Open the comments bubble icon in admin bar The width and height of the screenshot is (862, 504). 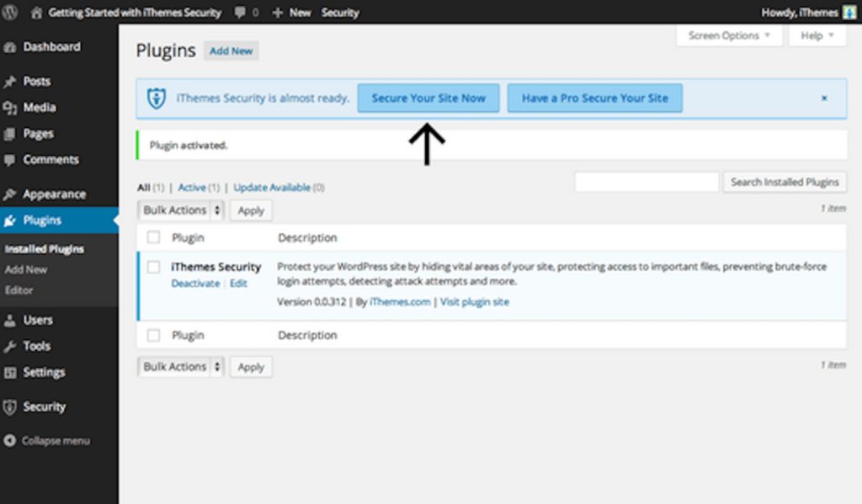point(240,13)
